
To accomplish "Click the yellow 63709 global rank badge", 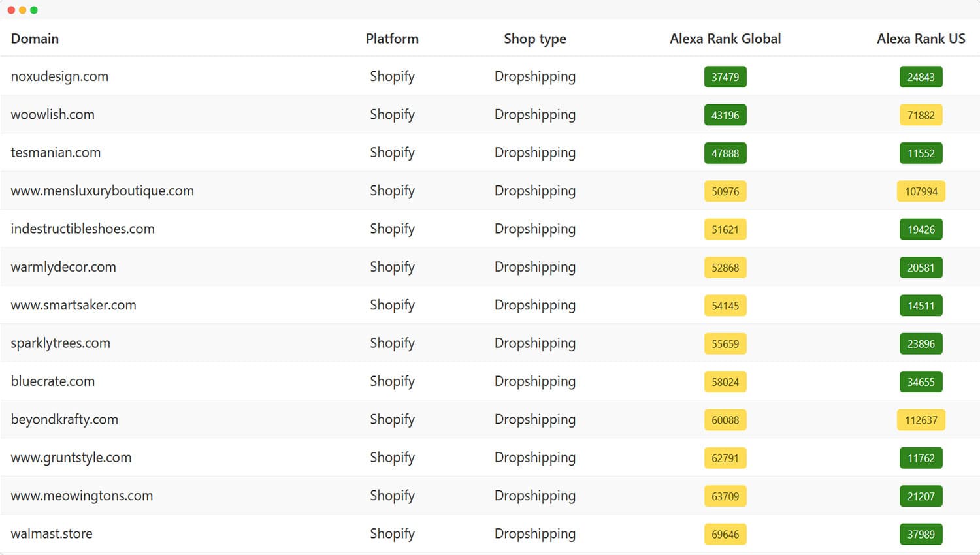I will pyautogui.click(x=725, y=496).
